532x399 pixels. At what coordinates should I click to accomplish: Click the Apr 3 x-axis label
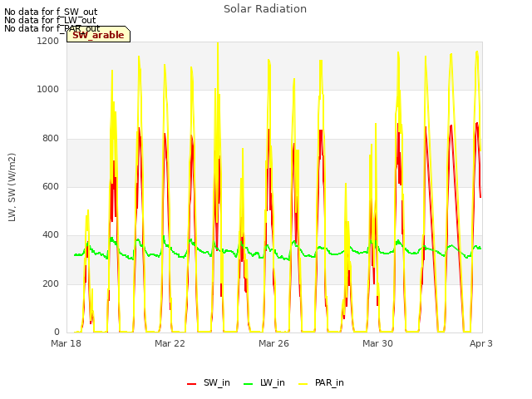[x=480, y=343]
